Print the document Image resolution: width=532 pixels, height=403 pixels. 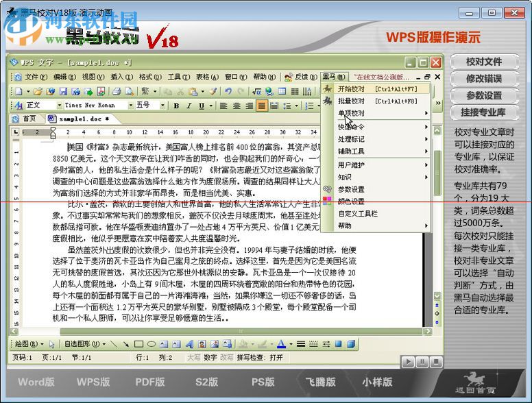117,91
